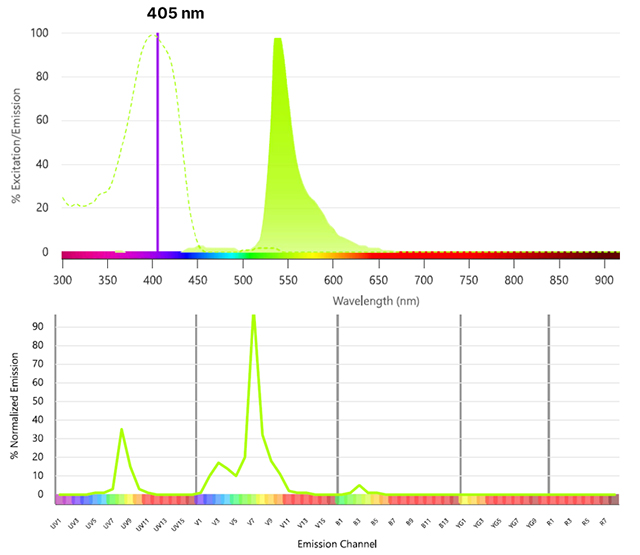Click the UV5 emission channel label
640x555 pixels.
(x=91, y=524)
